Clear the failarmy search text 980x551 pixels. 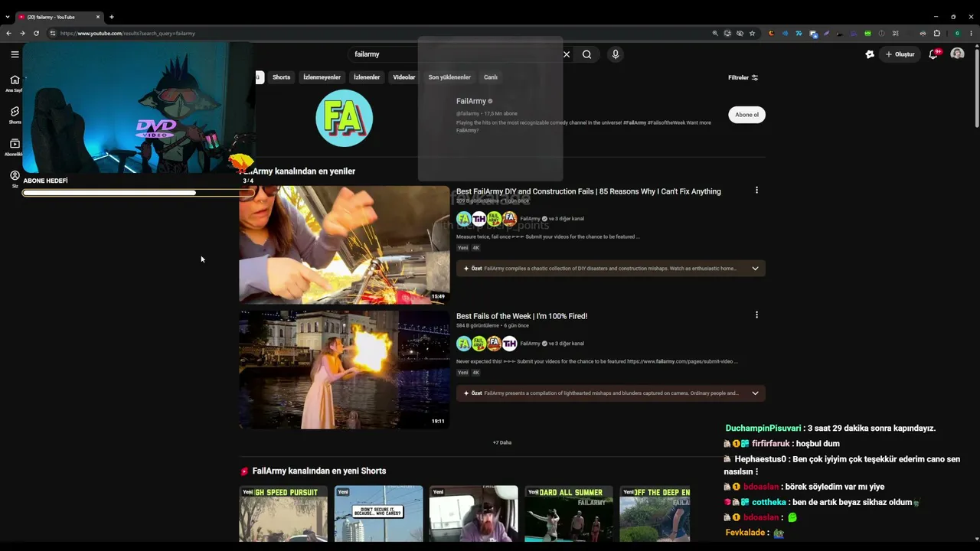[567, 54]
